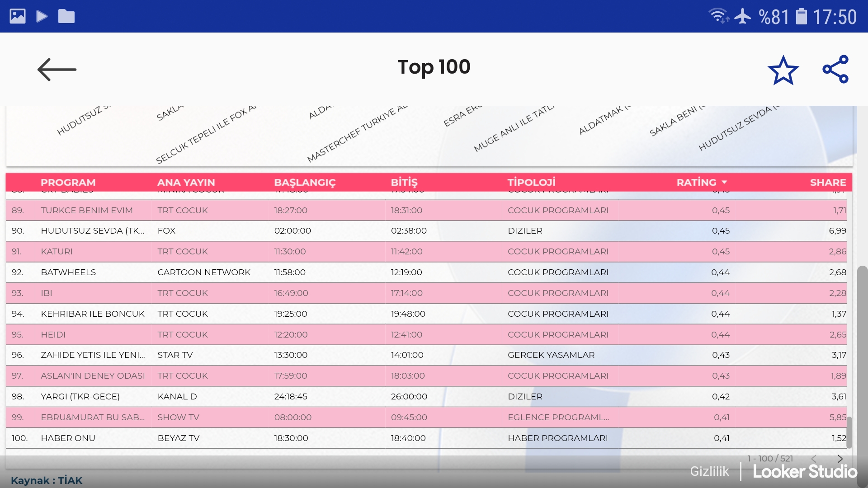The height and width of the screenshot is (488, 868).
Task: Open Looker Studio link
Action: [805, 471]
